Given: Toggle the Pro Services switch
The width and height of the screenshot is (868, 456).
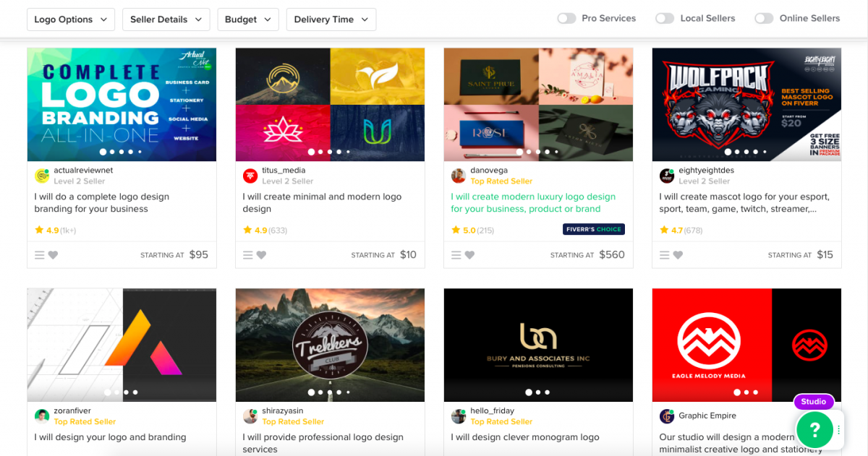Looking at the screenshot, I should (x=566, y=18).
